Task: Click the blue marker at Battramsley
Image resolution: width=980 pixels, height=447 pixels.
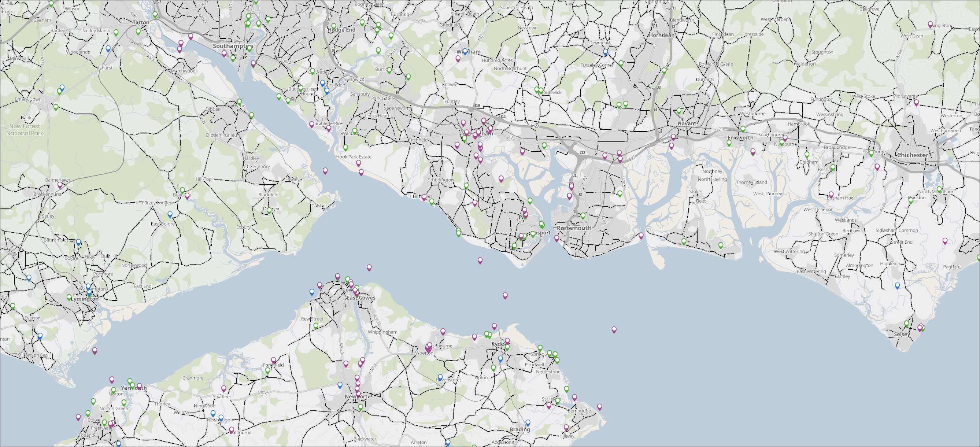Action: pyautogui.click(x=78, y=242)
